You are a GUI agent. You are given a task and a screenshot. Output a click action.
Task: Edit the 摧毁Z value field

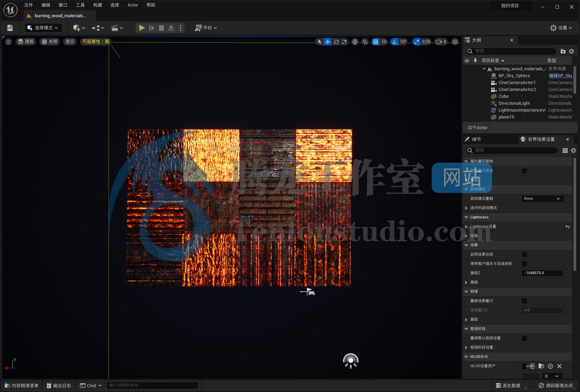pos(542,273)
